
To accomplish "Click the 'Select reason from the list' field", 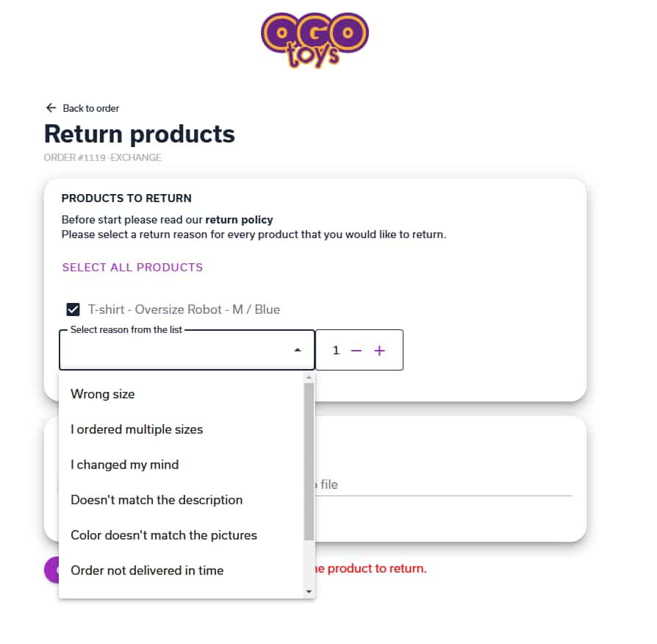I will click(176, 351).
